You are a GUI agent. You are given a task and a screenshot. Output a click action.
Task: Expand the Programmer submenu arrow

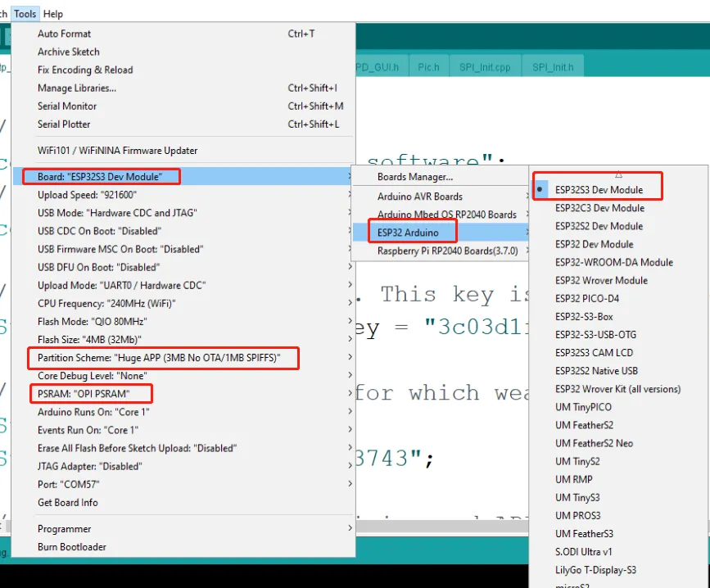pos(350,528)
